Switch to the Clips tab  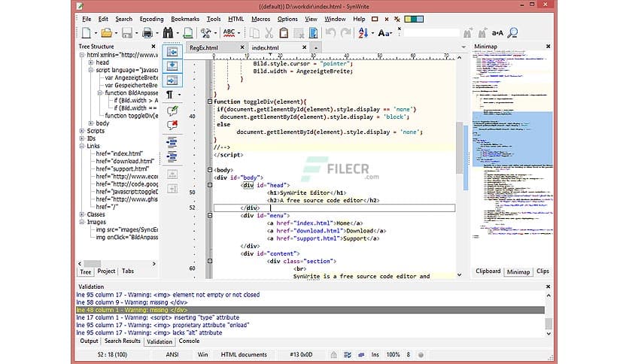click(x=542, y=271)
